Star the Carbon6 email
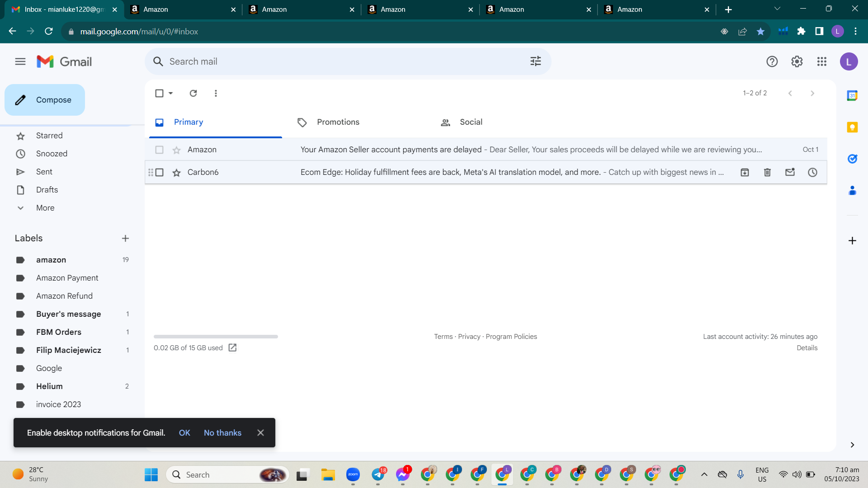868x488 pixels. [176, 172]
